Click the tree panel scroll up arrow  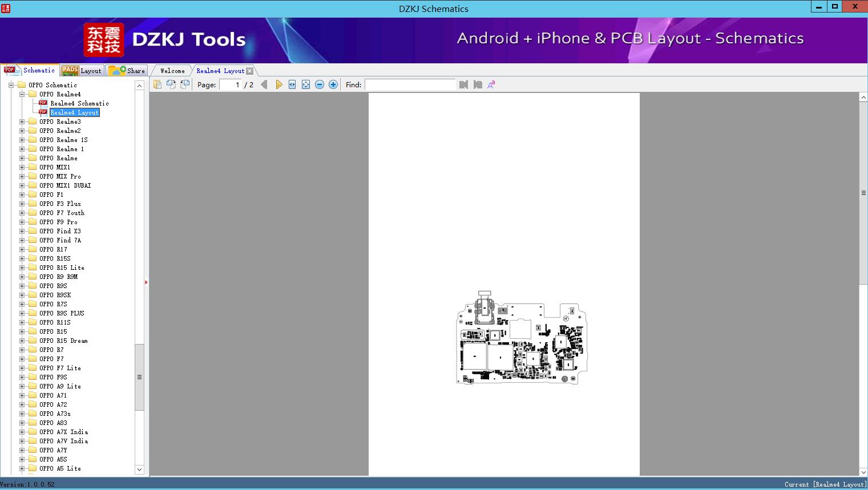(139, 86)
